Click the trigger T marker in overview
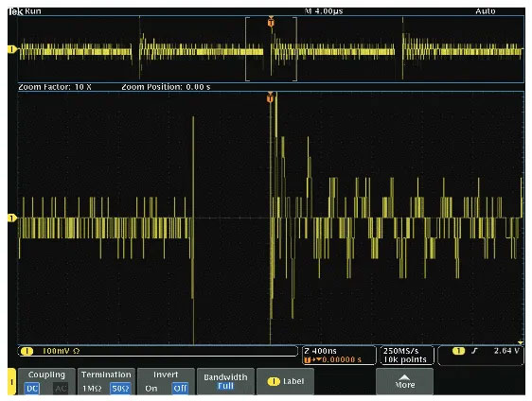This screenshot has height=401, width=532. (x=271, y=22)
